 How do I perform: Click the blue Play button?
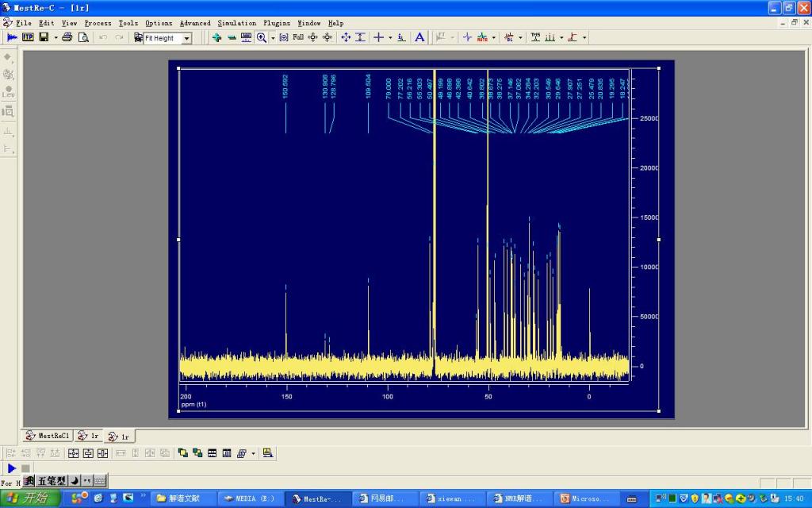click(x=12, y=469)
